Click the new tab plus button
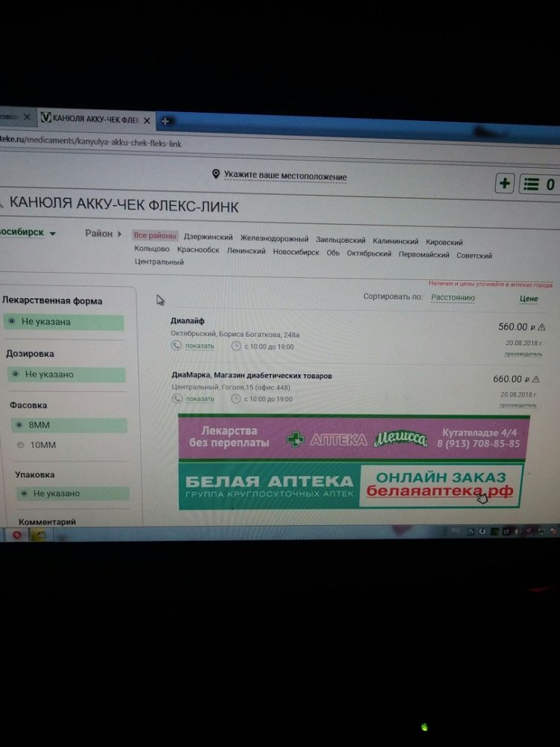Image resolution: width=560 pixels, height=747 pixels. 165,121
